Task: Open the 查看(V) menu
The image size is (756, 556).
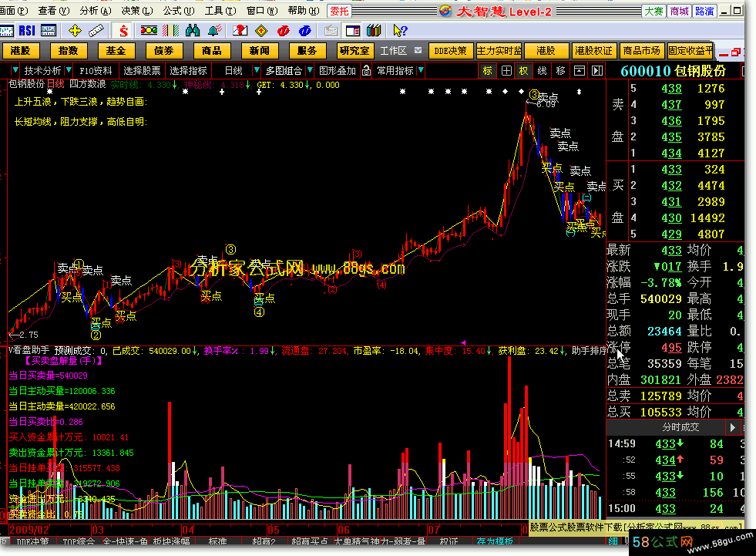Action: [x=54, y=11]
